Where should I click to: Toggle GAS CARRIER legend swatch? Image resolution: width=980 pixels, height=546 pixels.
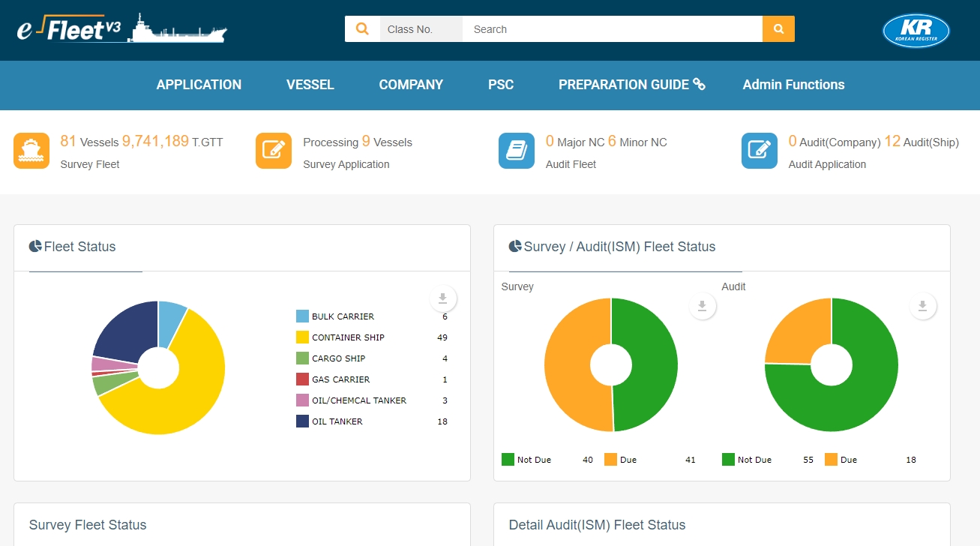[302, 379]
